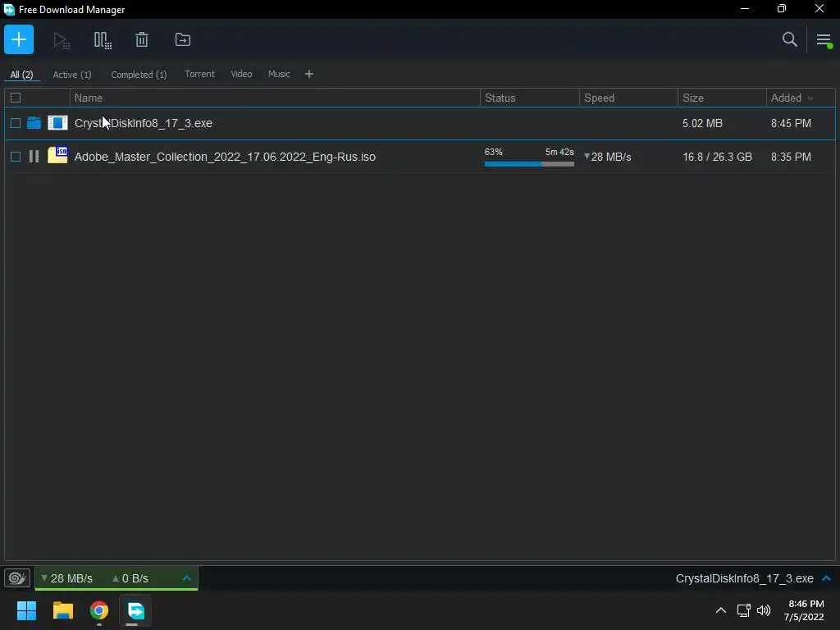Click the ISO file icon of Adobe download

tap(58, 155)
